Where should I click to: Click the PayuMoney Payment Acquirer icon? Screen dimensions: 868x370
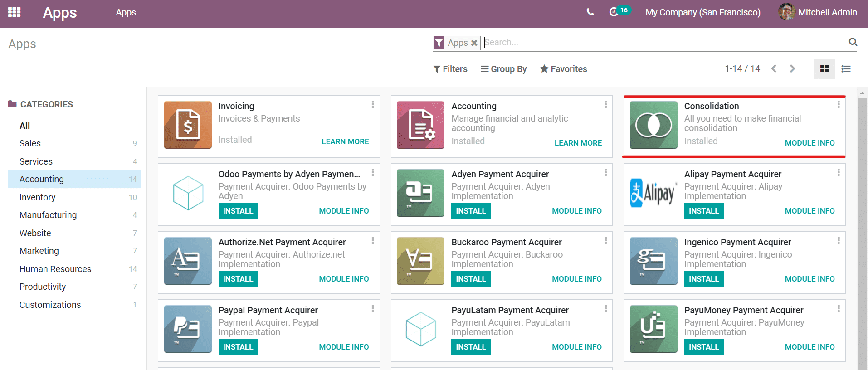653,329
